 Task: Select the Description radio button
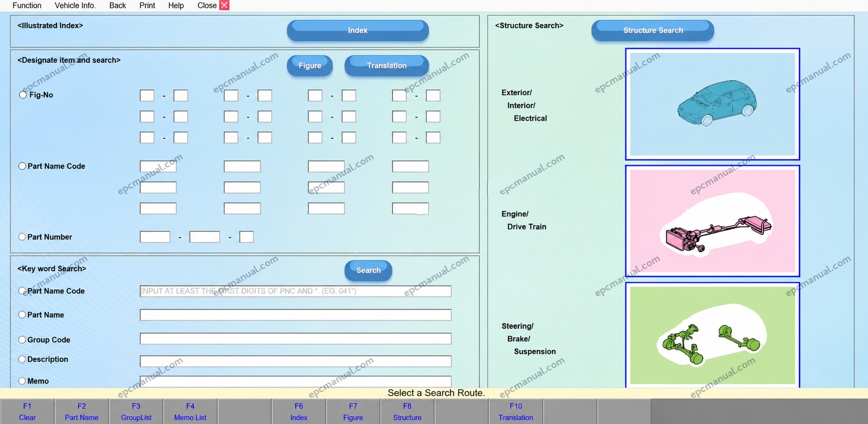(x=22, y=359)
